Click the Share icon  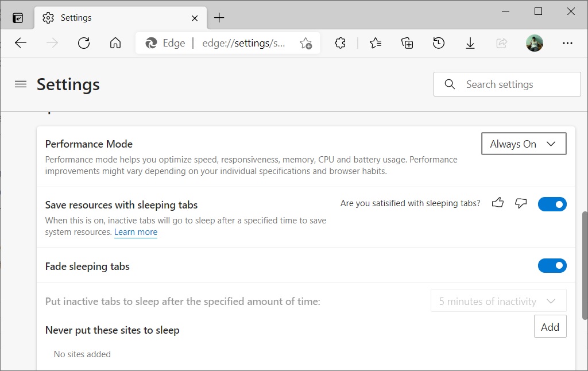pyautogui.click(x=501, y=42)
